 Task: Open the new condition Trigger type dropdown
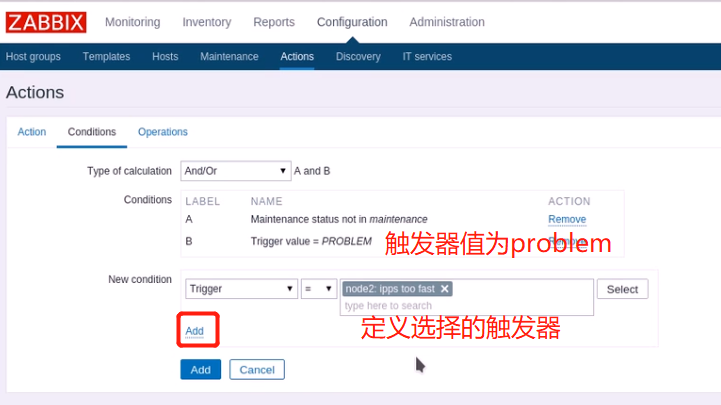click(x=241, y=289)
